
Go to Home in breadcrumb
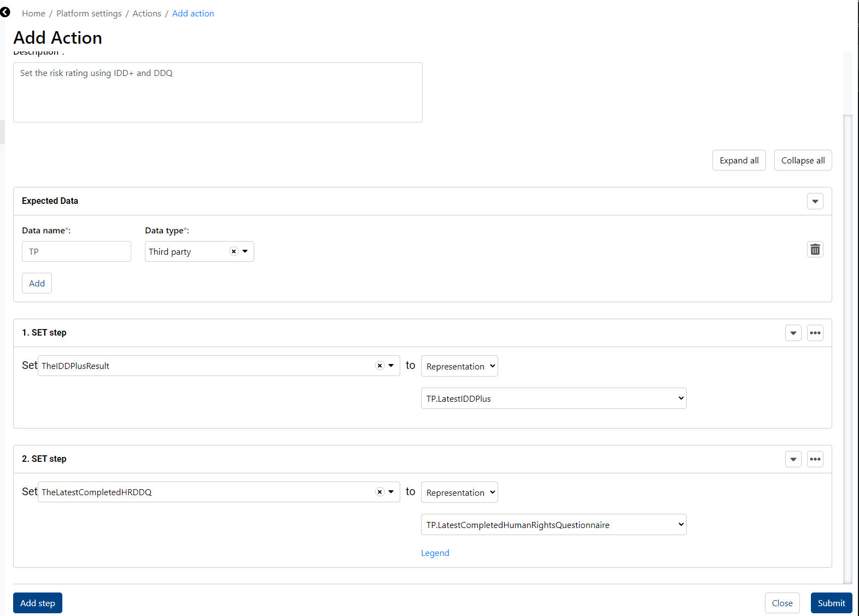point(33,14)
